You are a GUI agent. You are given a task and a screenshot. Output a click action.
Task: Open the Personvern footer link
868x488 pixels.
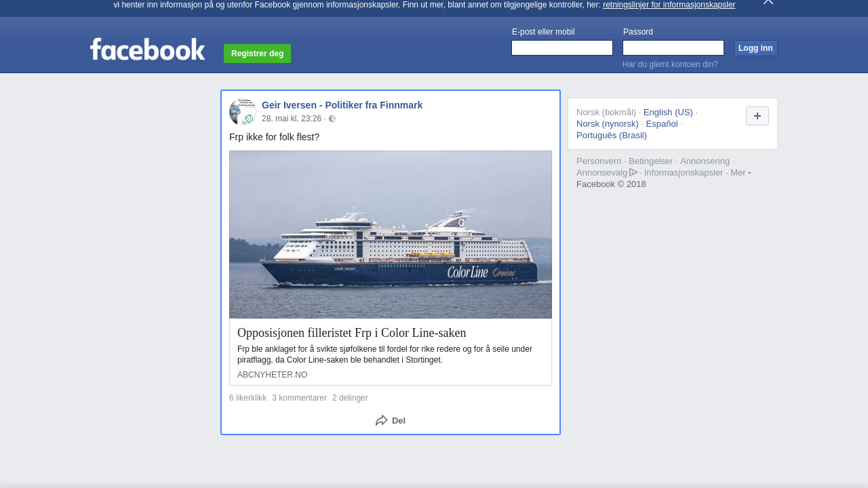(x=598, y=161)
